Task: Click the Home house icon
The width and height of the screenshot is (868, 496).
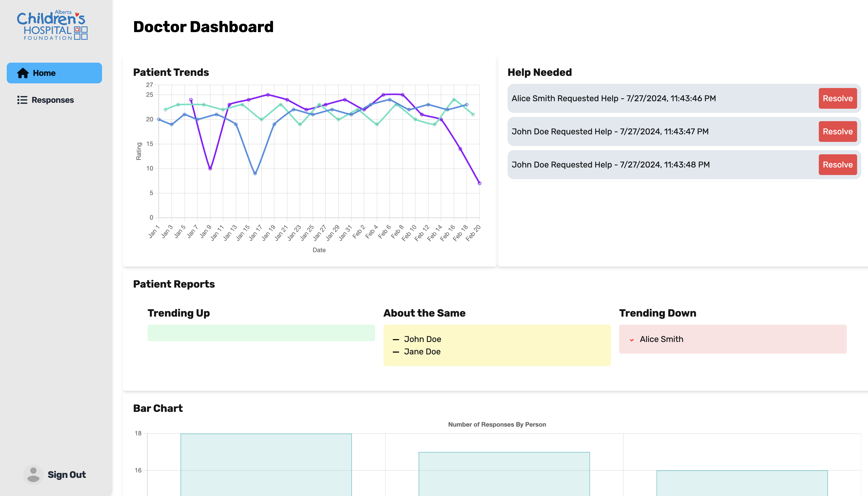Action: point(23,73)
